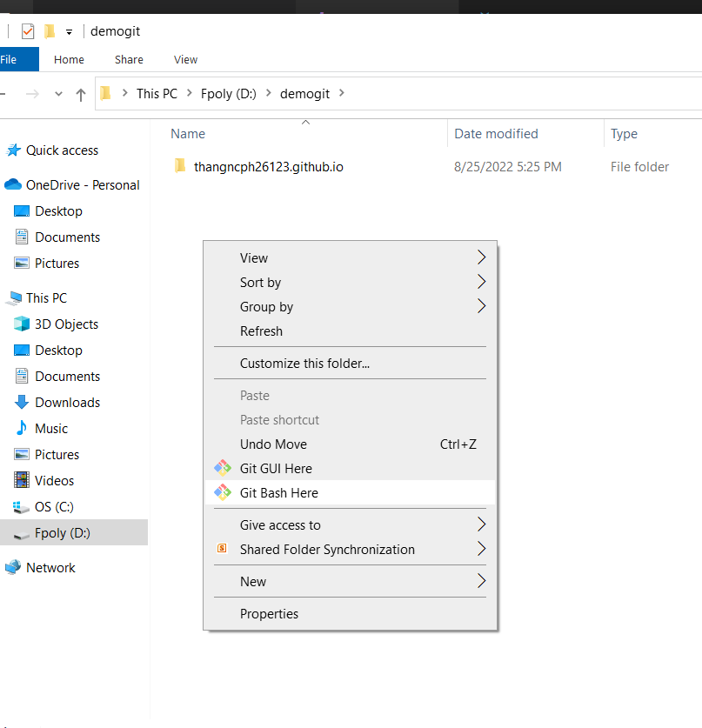Choose Git GUI Here
The width and height of the screenshot is (702, 728).
pyautogui.click(x=350, y=469)
